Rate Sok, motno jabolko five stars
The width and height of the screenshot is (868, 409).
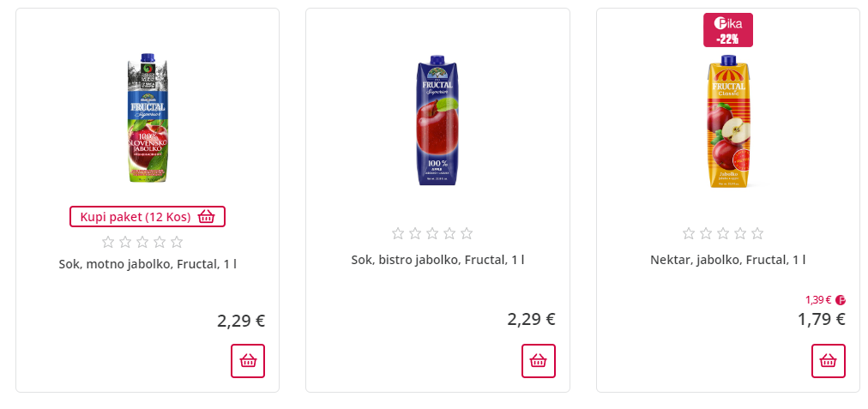177,242
